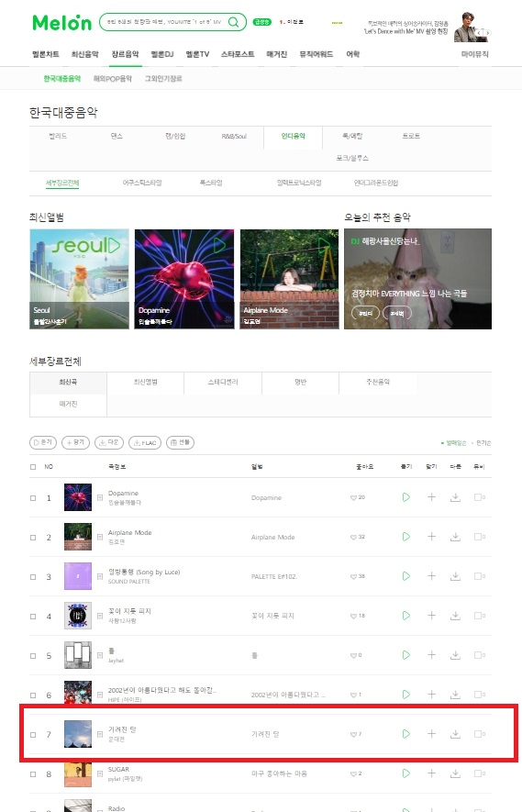The width and height of the screenshot is (522, 812).
Task: Open the Seoul album thumbnail
Action: pyautogui.click(x=79, y=279)
